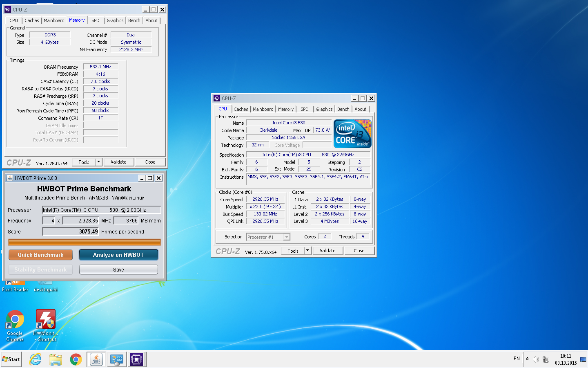Click the 3766 MB mem field

(x=126, y=220)
